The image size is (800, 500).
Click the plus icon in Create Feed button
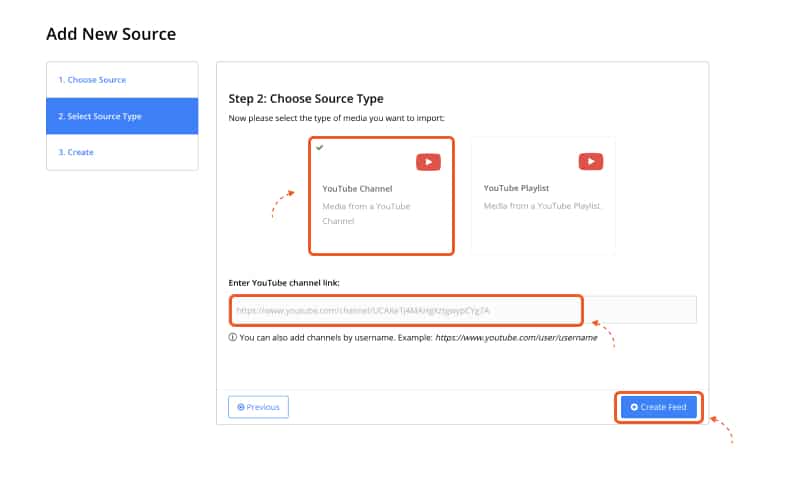[x=634, y=407]
